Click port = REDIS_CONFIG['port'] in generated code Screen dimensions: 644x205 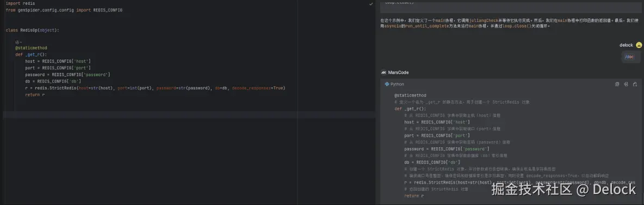(437, 135)
